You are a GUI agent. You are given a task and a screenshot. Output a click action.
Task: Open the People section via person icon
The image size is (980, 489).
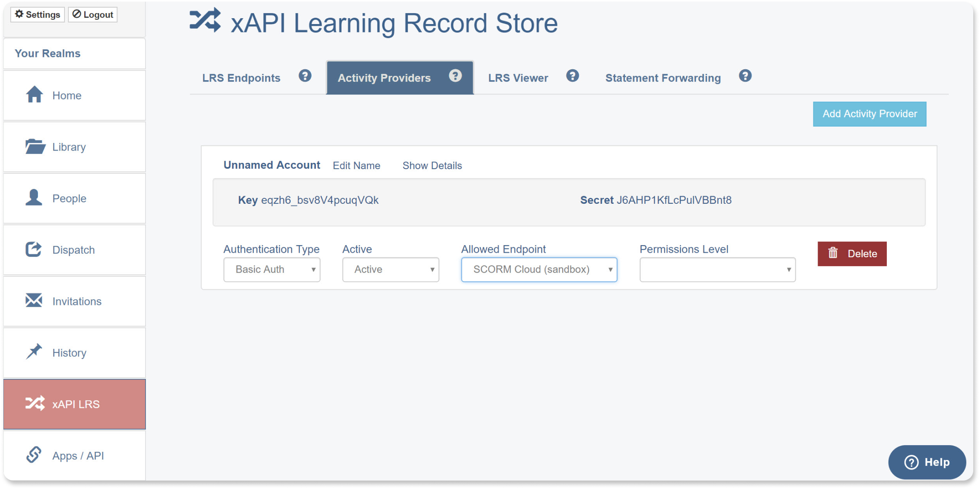tap(34, 198)
